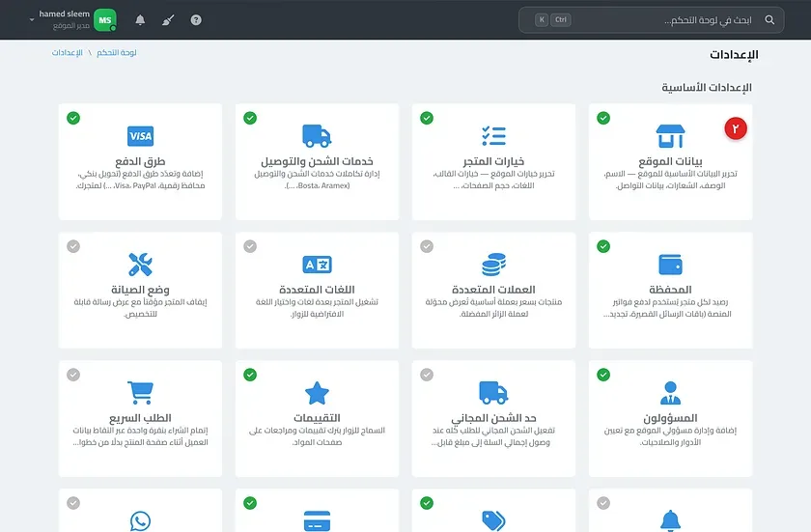
Task: Click green check on بيانات الموقع card
Action: (603, 118)
